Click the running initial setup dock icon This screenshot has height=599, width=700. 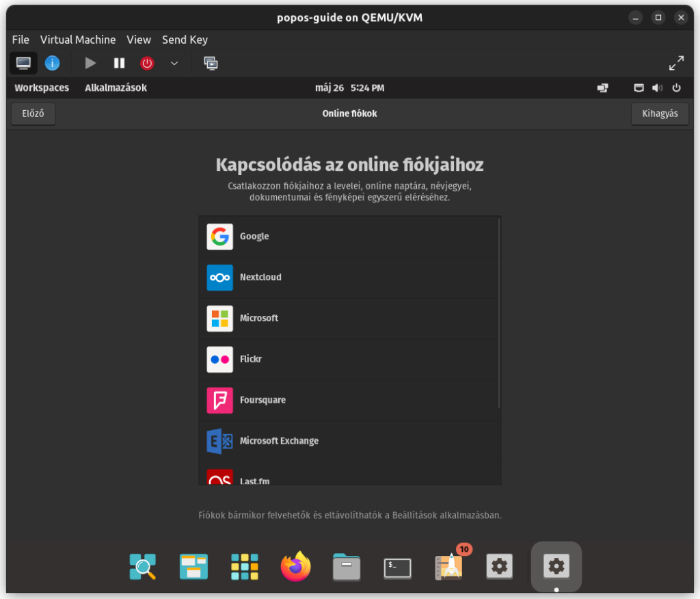point(556,566)
